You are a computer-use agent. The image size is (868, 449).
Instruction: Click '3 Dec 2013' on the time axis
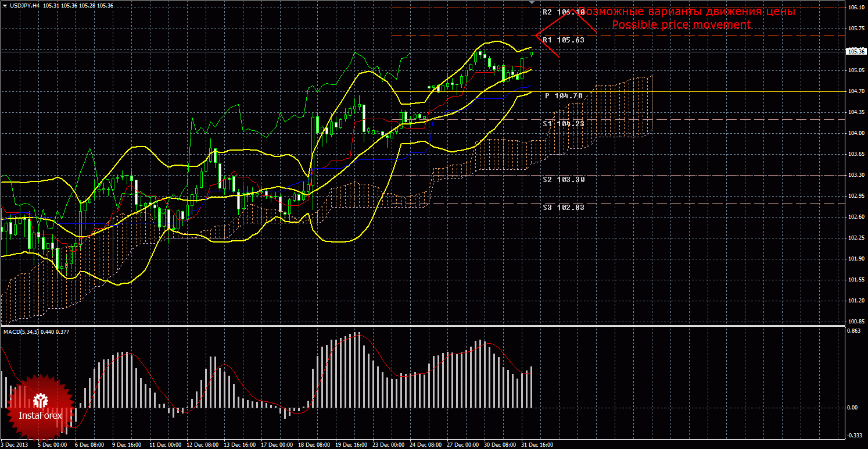[x=14, y=445]
